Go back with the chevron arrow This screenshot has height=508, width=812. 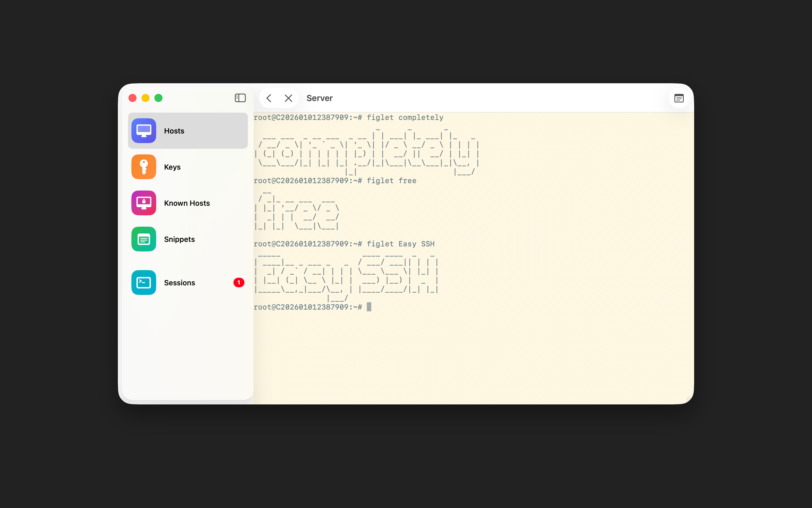269,98
